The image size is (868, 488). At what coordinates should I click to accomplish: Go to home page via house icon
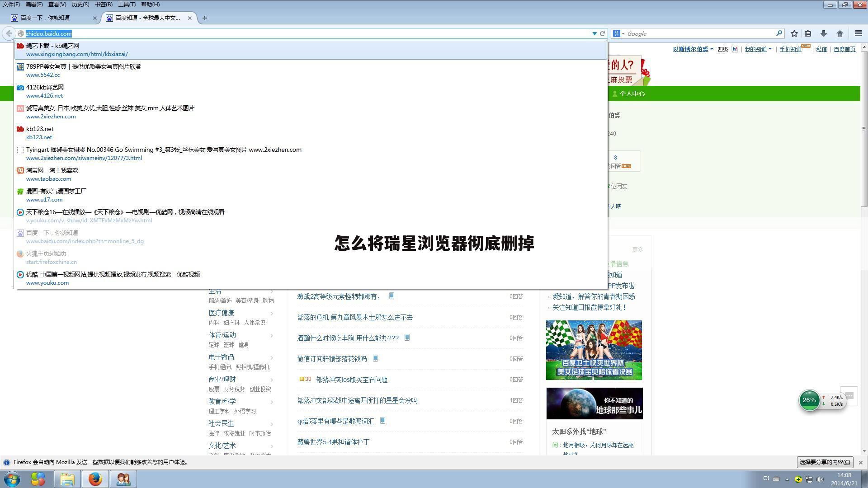(840, 33)
